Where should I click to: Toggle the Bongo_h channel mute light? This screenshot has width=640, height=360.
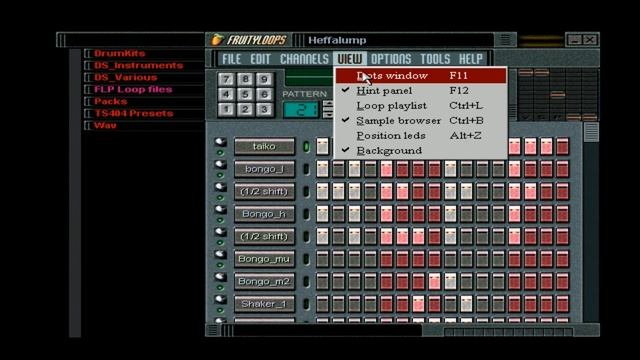(x=220, y=220)
